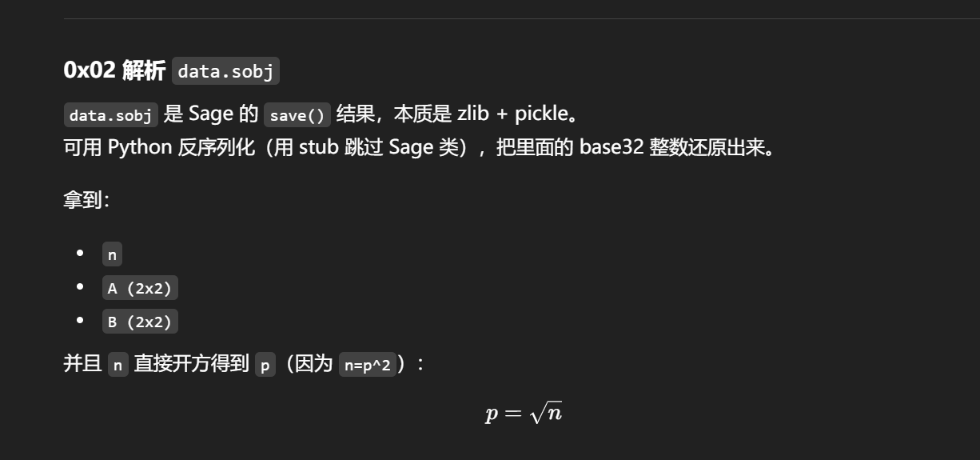Click the data.sobj code tag in the heading

tap(225, 72)
